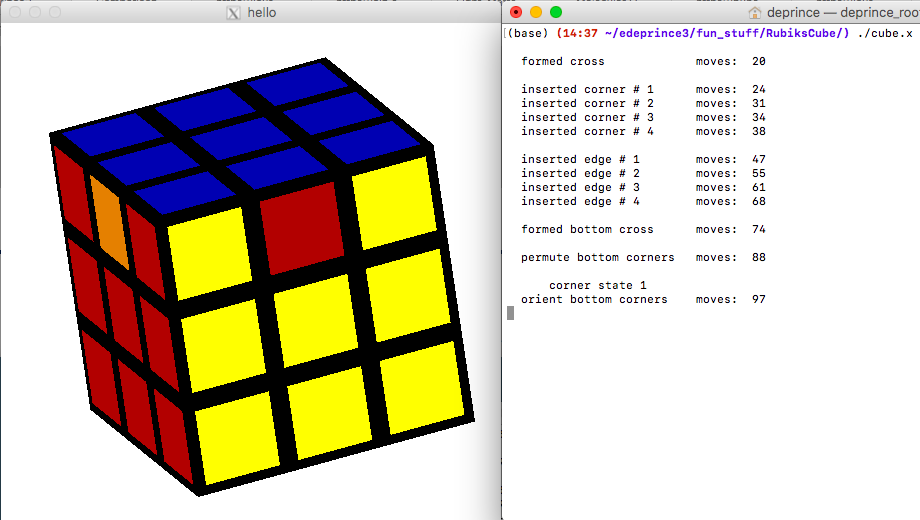The height and width of the screenshot is (520, 920).
Task: Click the "corner state 1" text
Action: (x=597, y=285)
